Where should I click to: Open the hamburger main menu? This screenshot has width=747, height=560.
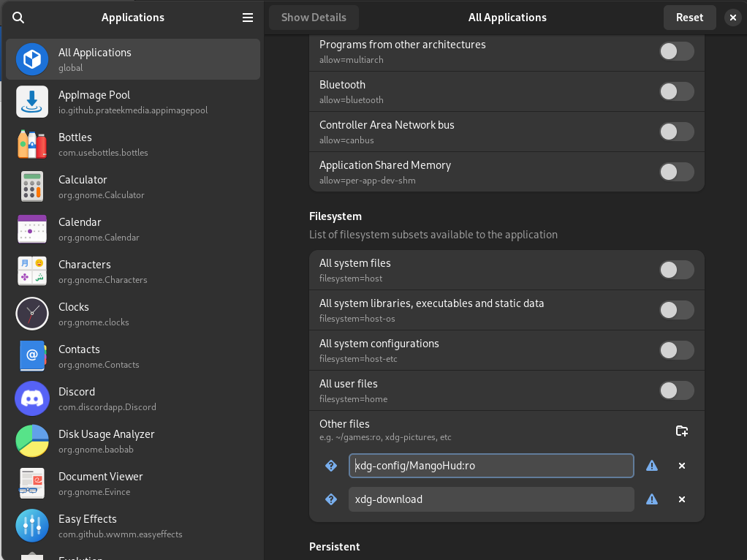[248, 18]
